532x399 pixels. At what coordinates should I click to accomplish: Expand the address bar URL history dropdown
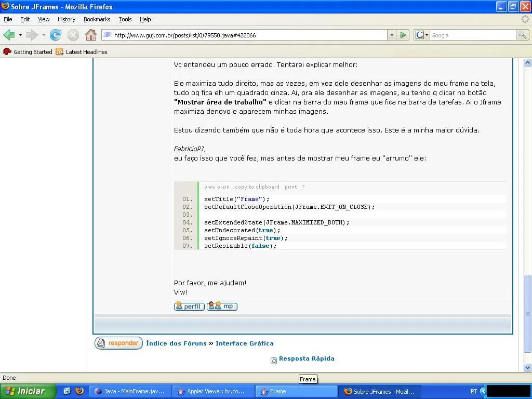tap(392, 35)
